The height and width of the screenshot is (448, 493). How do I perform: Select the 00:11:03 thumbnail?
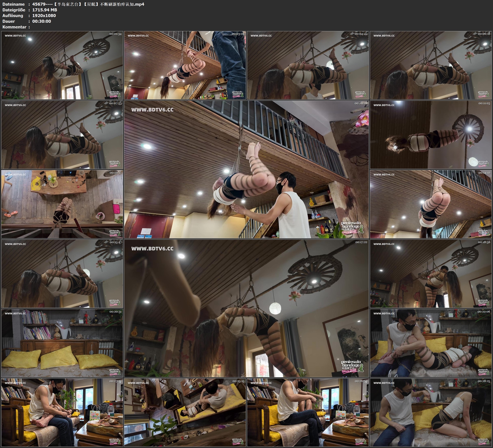point(431,135)
